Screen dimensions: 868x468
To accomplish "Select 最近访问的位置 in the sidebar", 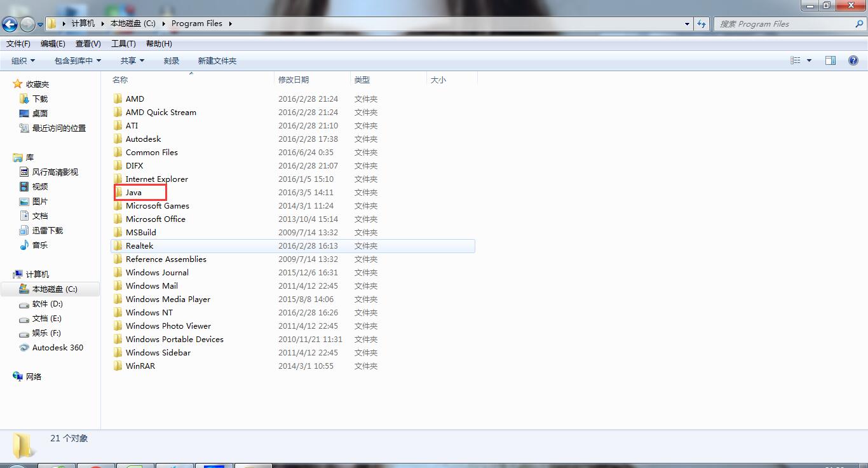I will (59, 128).
